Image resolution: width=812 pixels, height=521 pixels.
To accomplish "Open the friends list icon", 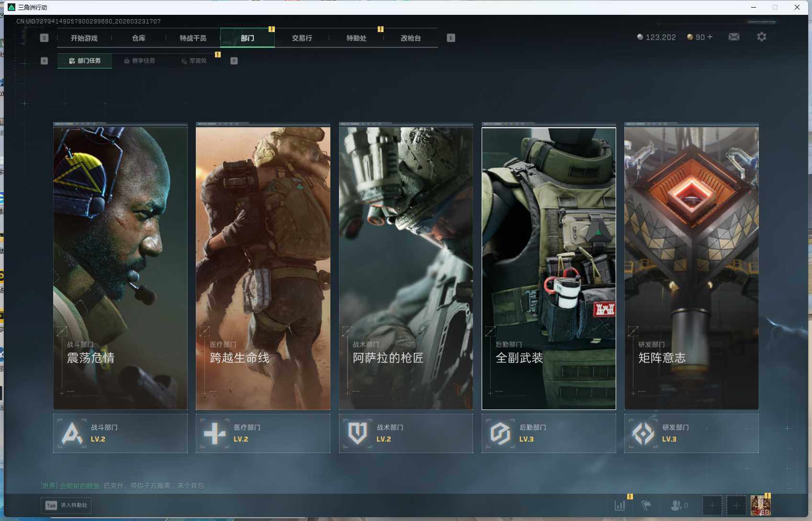I will tap(676, 505).
